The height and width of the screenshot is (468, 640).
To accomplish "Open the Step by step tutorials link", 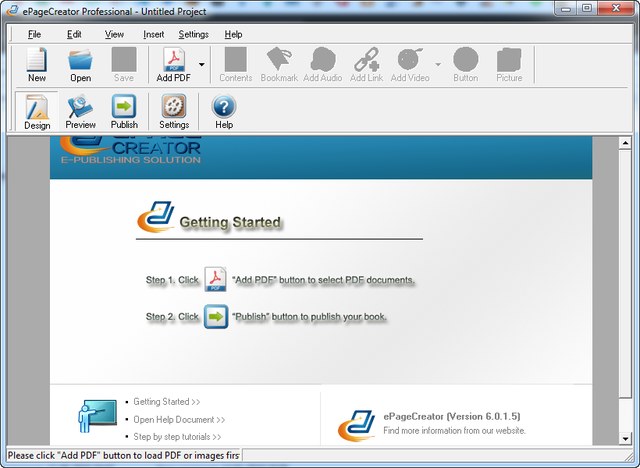I will pos(177,437).
